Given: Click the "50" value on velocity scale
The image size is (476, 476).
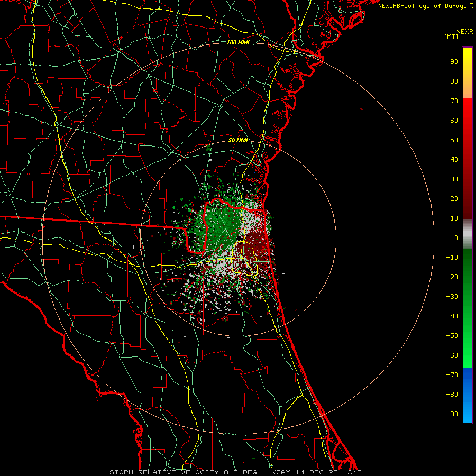Looking at the screenshot, I should 454,140.
